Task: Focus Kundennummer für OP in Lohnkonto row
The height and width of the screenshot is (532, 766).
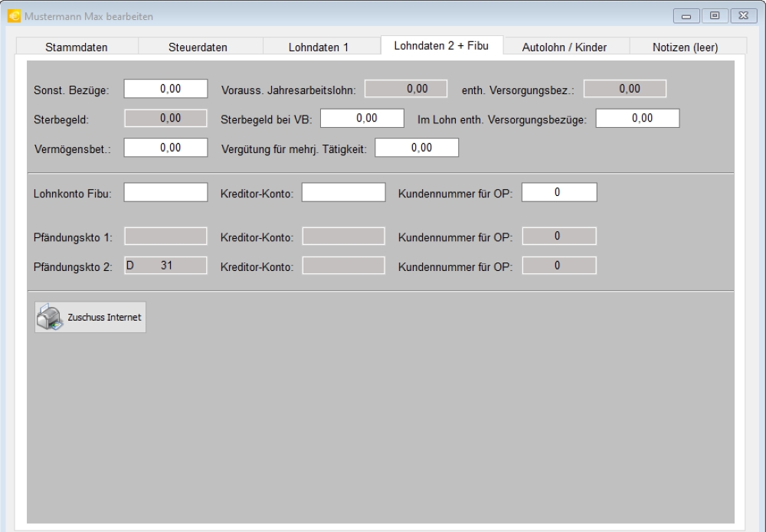Action: pos(559,192)
